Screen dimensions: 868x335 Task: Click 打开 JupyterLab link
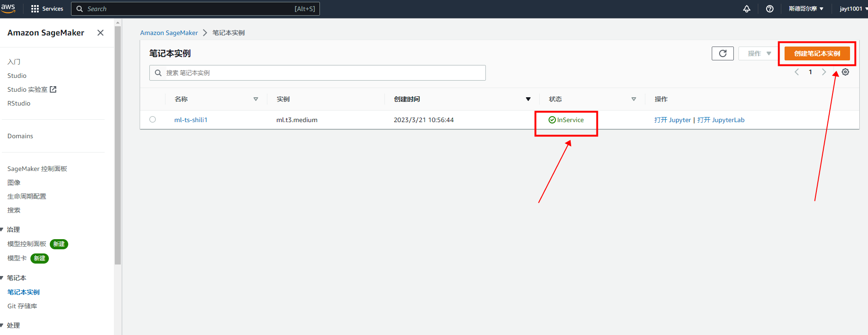click(721, 120)
